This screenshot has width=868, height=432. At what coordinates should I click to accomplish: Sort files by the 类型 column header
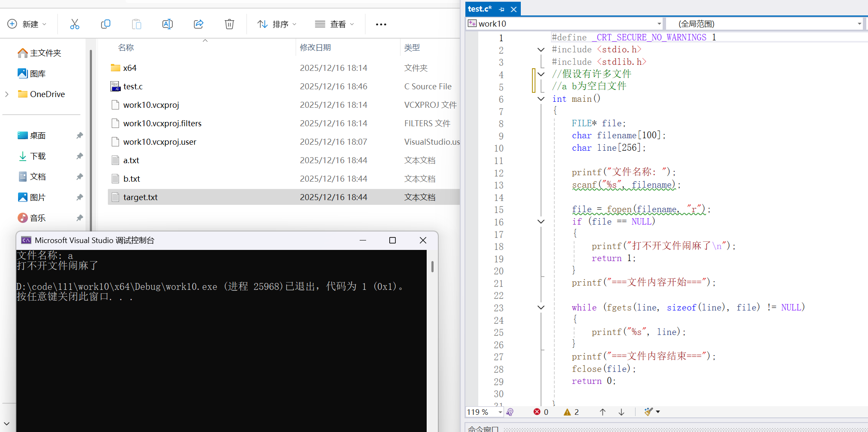click(412, 47)
